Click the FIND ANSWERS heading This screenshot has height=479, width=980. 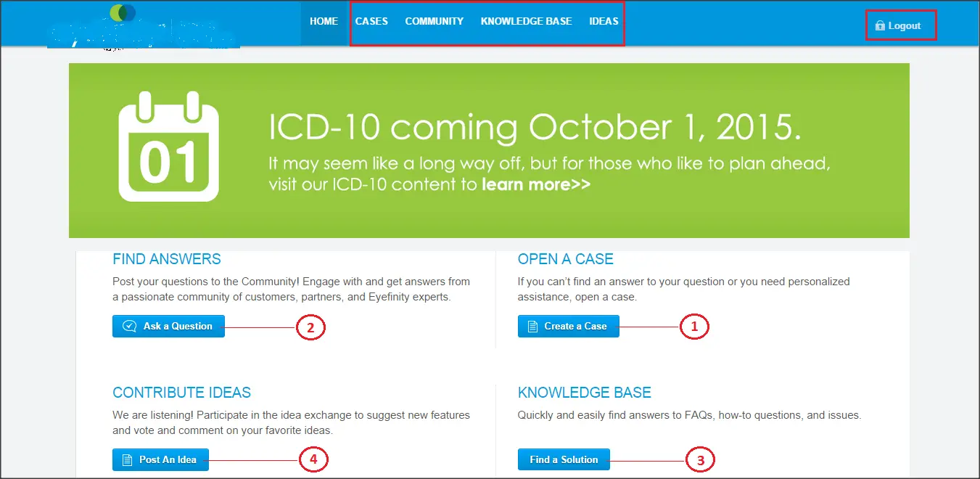pyautogui.click(x=167, y=259)
